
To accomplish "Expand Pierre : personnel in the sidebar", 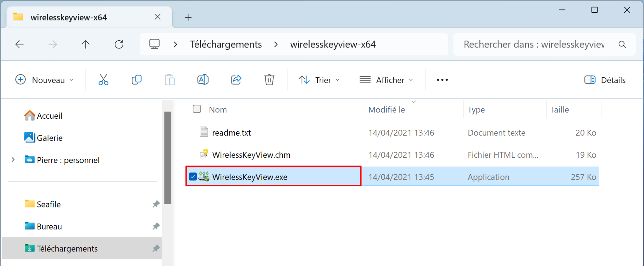I will tap(13, 160).
